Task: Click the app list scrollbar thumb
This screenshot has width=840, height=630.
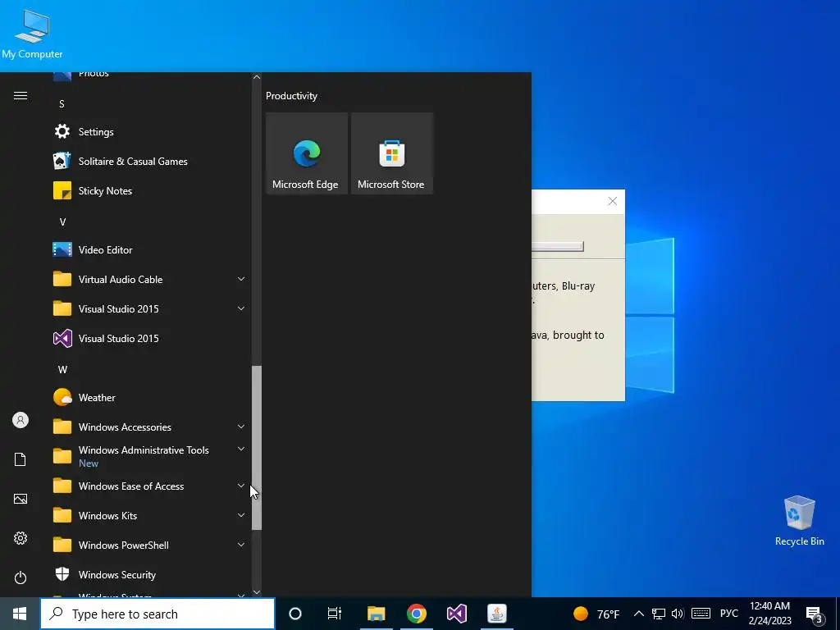Action: click(x=257, y=448)
